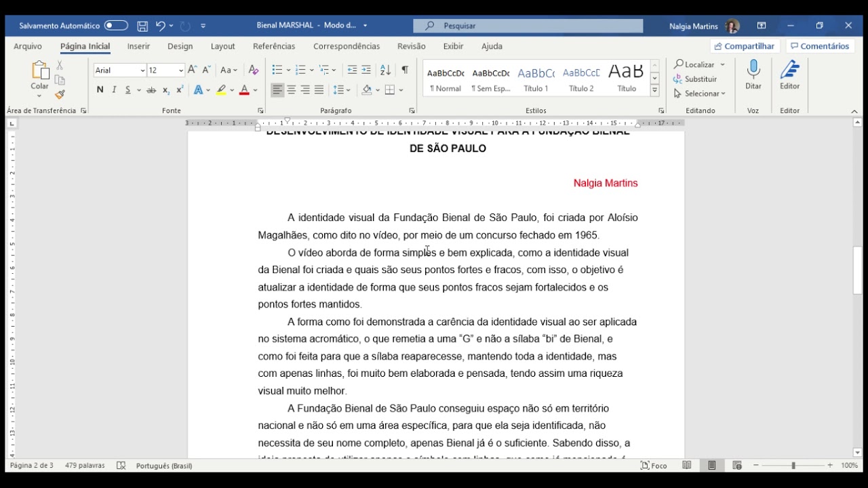Apply subscript formatting

(166, 90)
